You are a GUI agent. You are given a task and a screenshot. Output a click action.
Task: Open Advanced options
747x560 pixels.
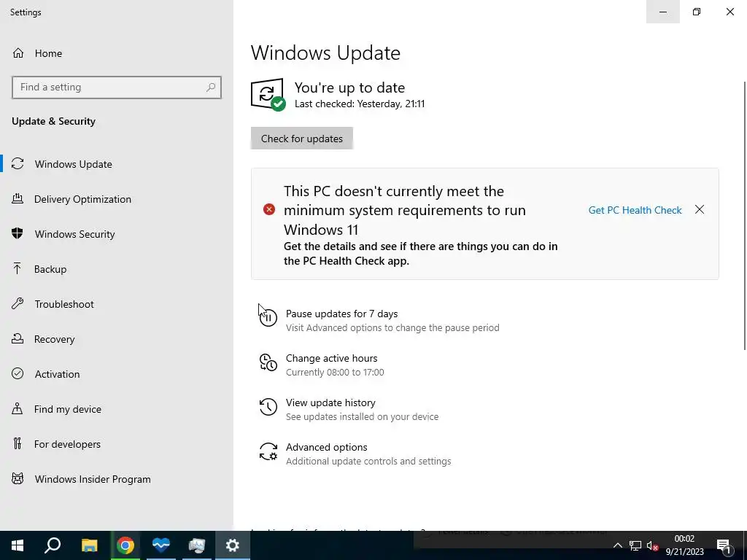[x=326, y=447]
